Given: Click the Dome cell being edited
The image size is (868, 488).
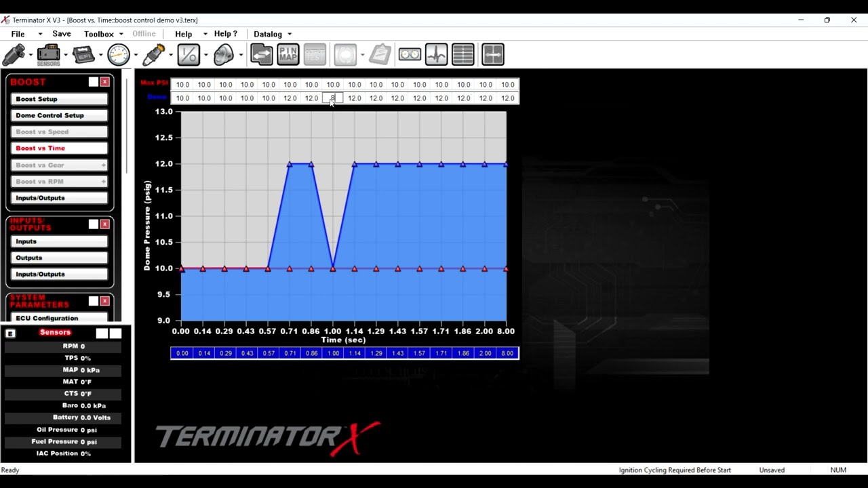Looking at the screenshot, I should pos(333,98).
